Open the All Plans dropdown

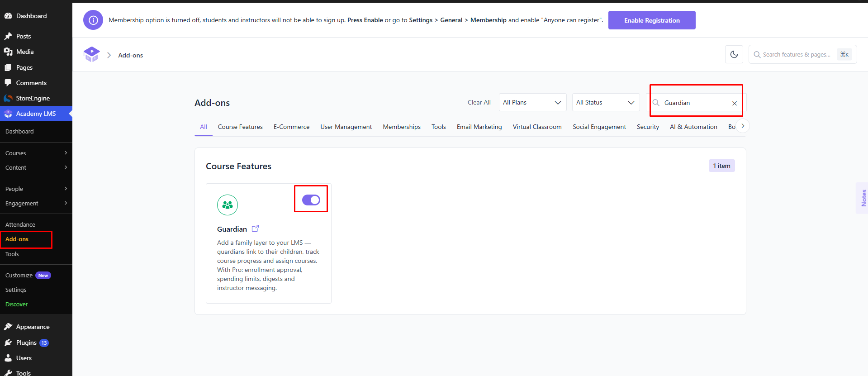pyautogui.click(x=532, y=102)
